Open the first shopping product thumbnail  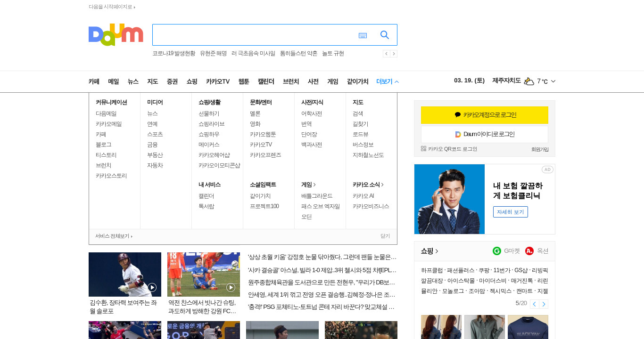pos(441,327)
